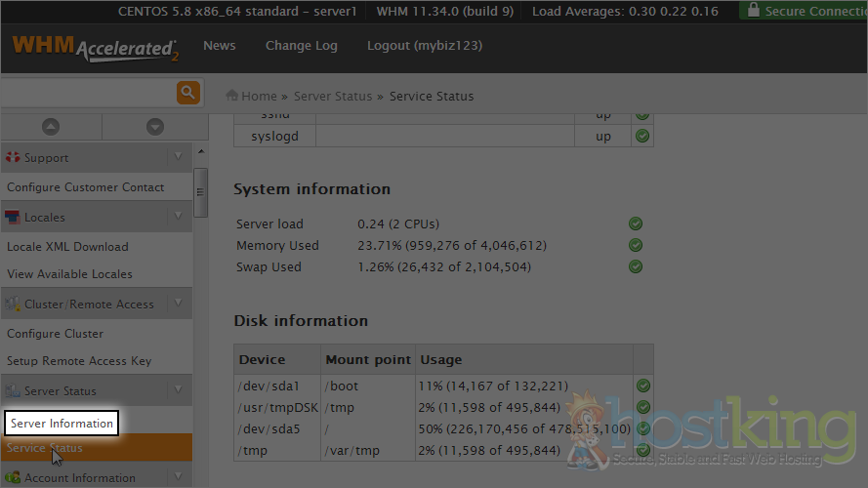
Task: Click the status icon for /dev/sda1
Action: (643, 386)
